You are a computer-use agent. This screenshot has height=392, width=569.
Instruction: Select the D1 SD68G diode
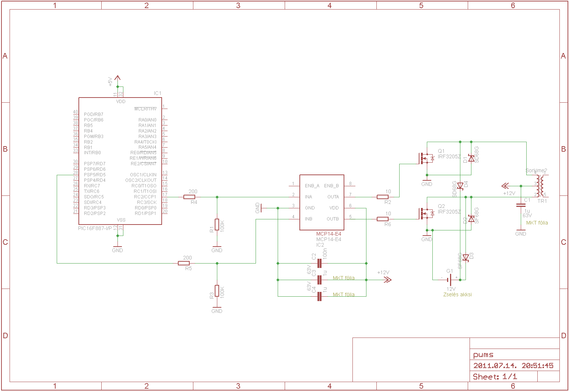click(x=471, y=158)
